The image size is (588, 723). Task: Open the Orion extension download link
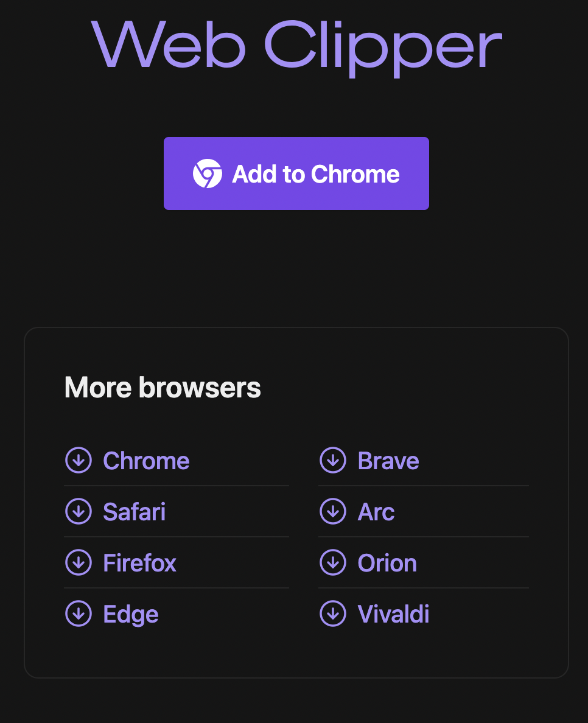click(387, 563)
